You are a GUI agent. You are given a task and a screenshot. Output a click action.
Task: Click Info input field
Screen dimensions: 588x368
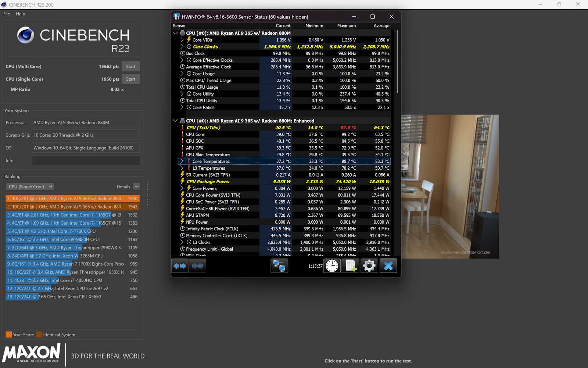(86, 160)
